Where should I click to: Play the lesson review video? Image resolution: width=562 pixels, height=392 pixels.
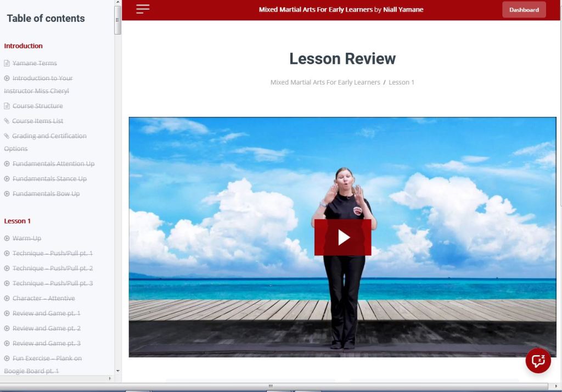342,237
